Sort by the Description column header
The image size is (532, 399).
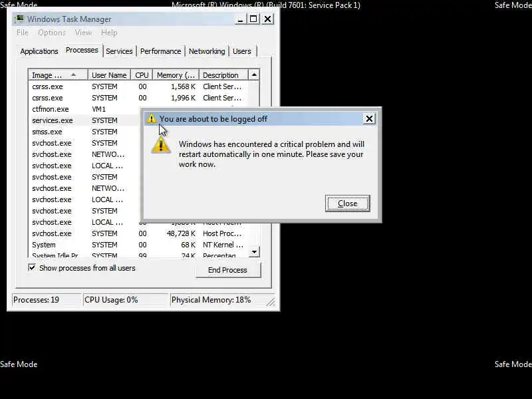click(223, 75)
